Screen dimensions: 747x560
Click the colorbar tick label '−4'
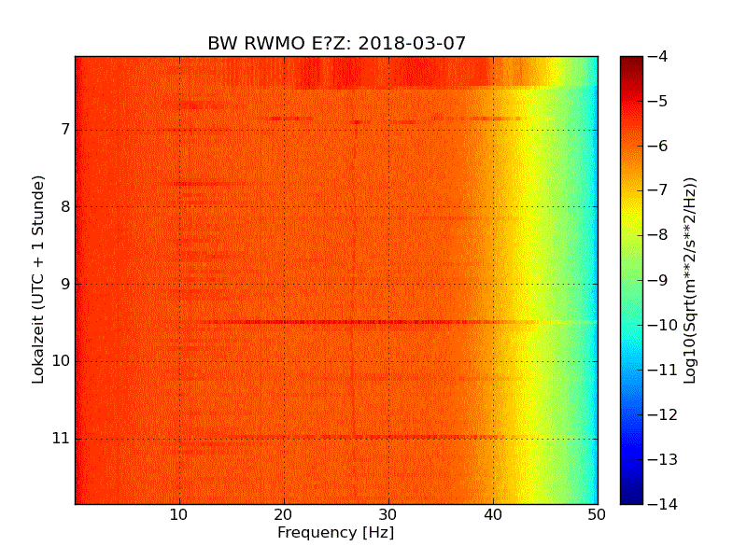(657, 57)
